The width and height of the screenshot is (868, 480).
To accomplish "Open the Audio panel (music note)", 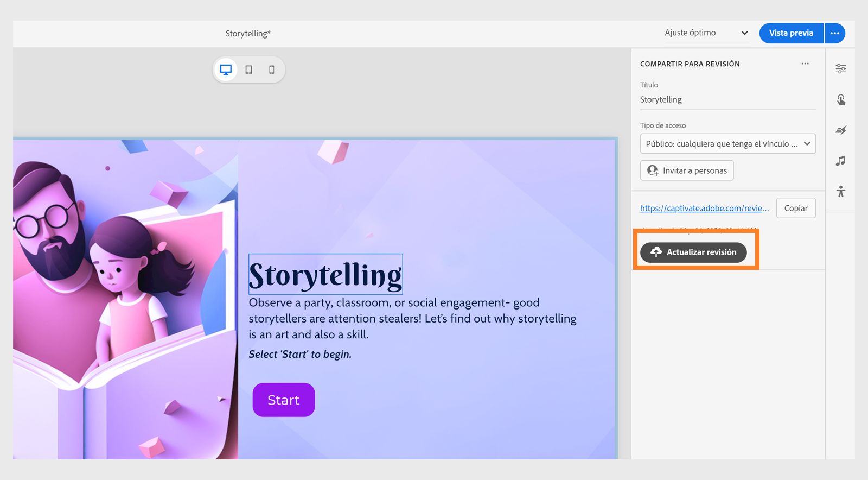I will [841, 161].
